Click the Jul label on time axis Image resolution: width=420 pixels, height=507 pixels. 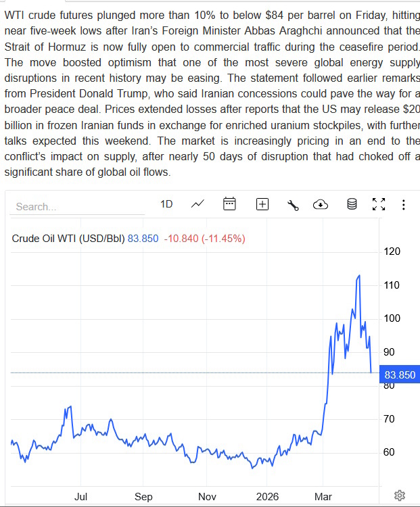point(80,496)
